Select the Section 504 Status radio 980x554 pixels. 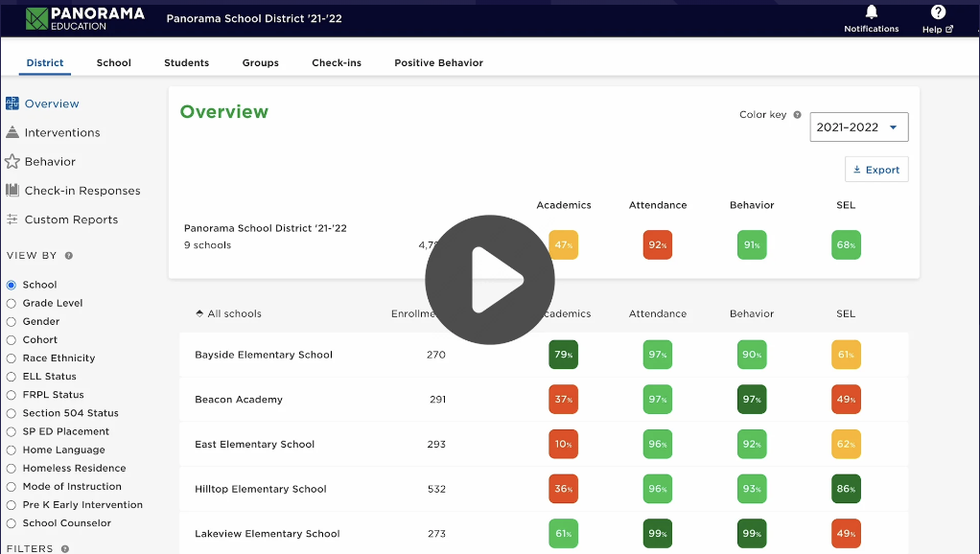click(x=12, y=413)
